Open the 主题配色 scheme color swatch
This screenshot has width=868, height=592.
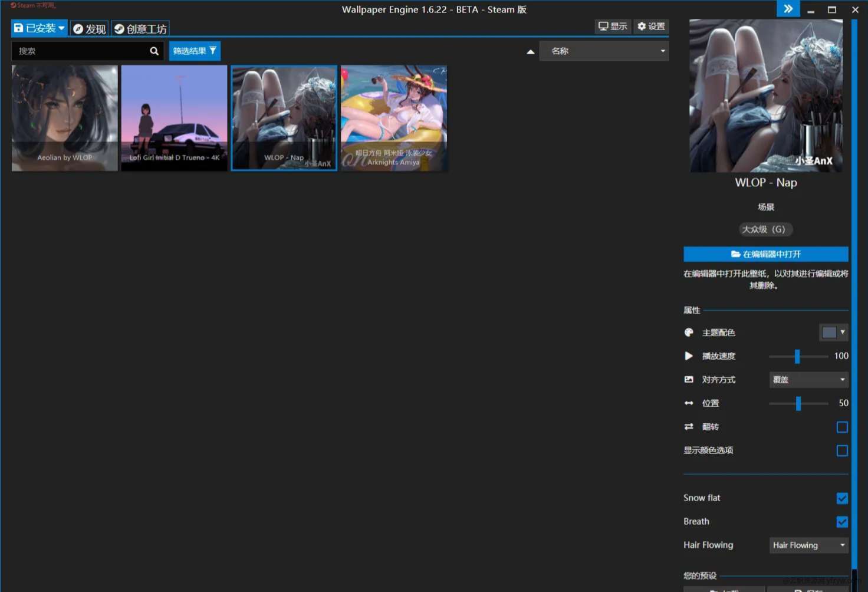(834, 333)
